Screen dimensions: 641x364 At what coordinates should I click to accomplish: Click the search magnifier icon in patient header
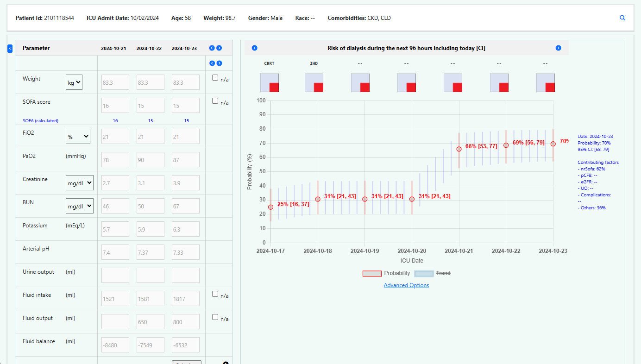(x=622, y=18)
